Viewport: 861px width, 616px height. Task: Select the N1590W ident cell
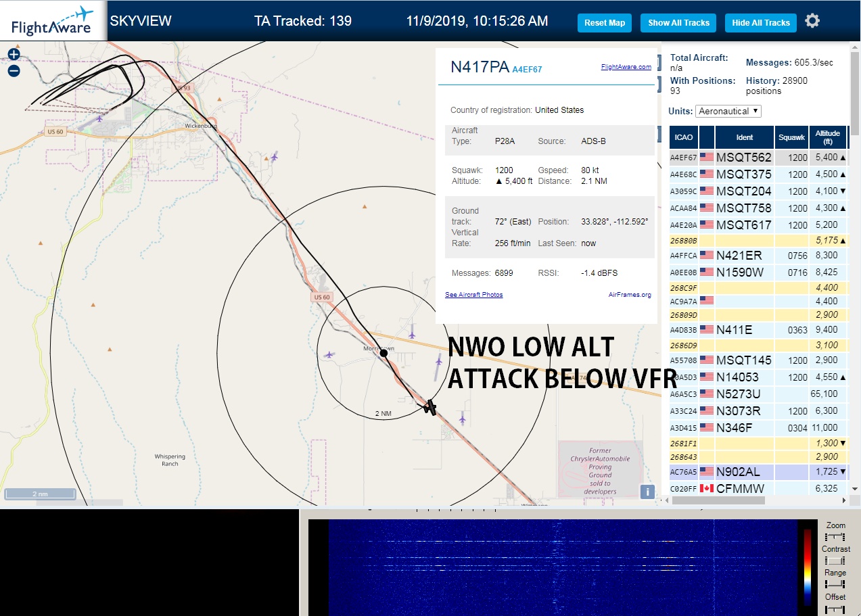coord(744,273)
